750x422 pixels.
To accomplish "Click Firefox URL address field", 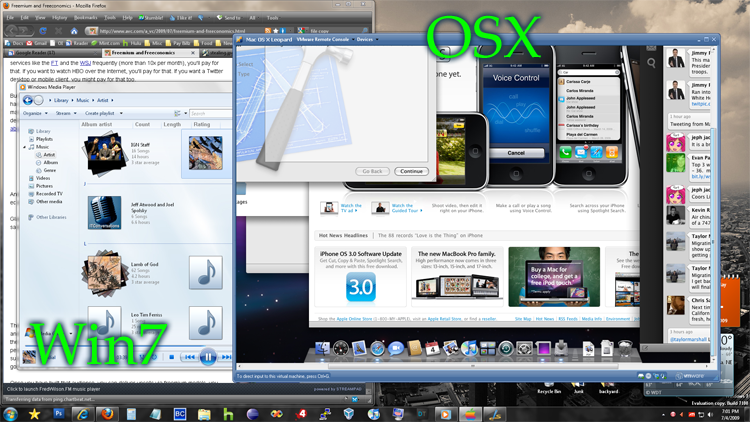I will pyautogui.click(x=175, y=31).
